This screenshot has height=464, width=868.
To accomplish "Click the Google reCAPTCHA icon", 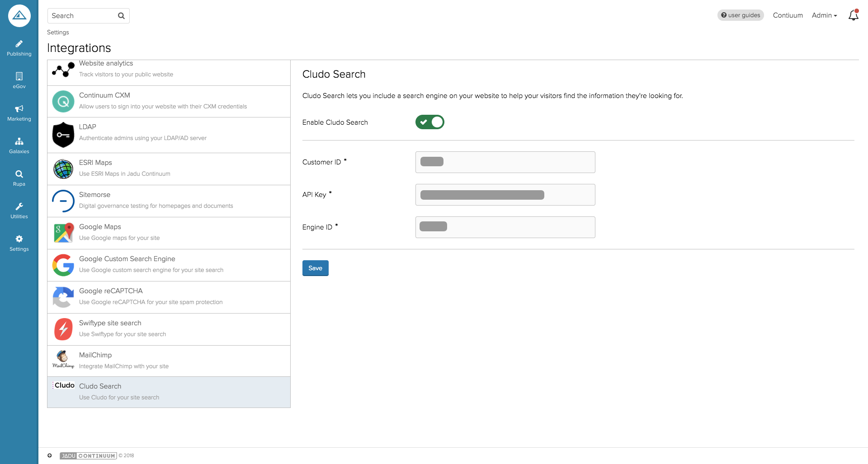I will (63, 297).
